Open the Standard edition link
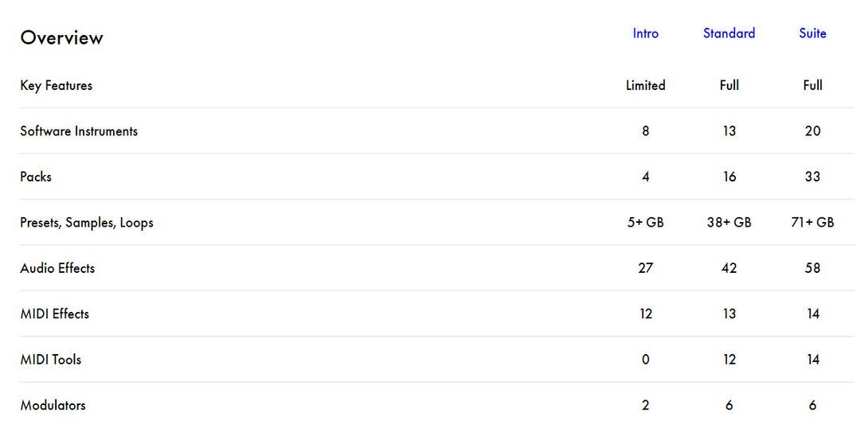This screenshot has width=868, height=432. pos(729,33)
